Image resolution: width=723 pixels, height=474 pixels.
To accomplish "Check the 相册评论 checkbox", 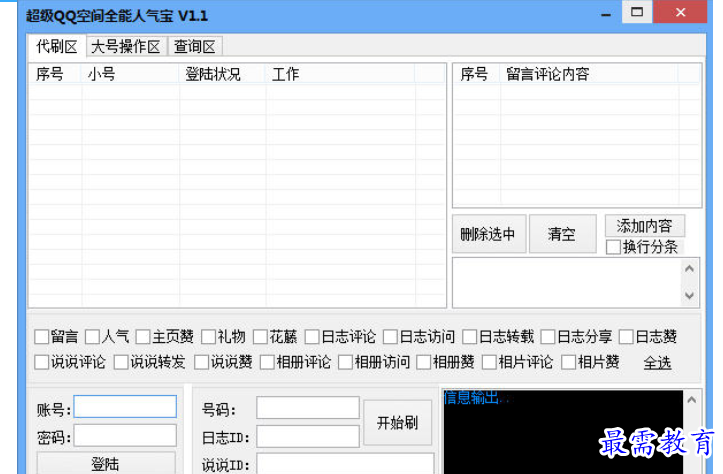I will [267, 362].
